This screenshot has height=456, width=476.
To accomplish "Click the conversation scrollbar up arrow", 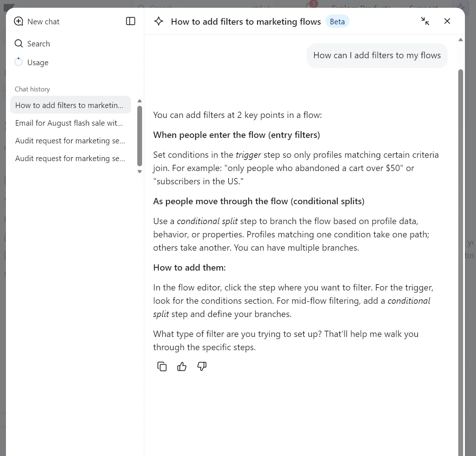I will click(x=461, y=39).
